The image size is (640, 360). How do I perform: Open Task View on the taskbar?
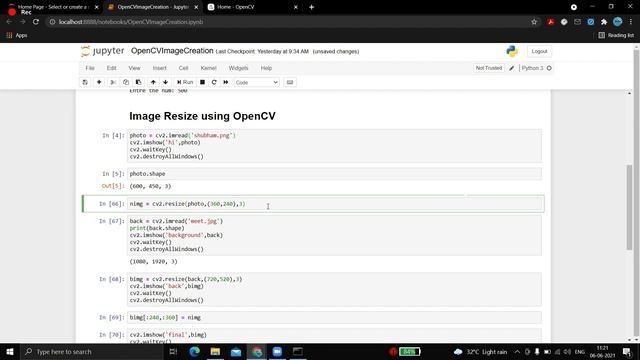[x=173, y=351]
